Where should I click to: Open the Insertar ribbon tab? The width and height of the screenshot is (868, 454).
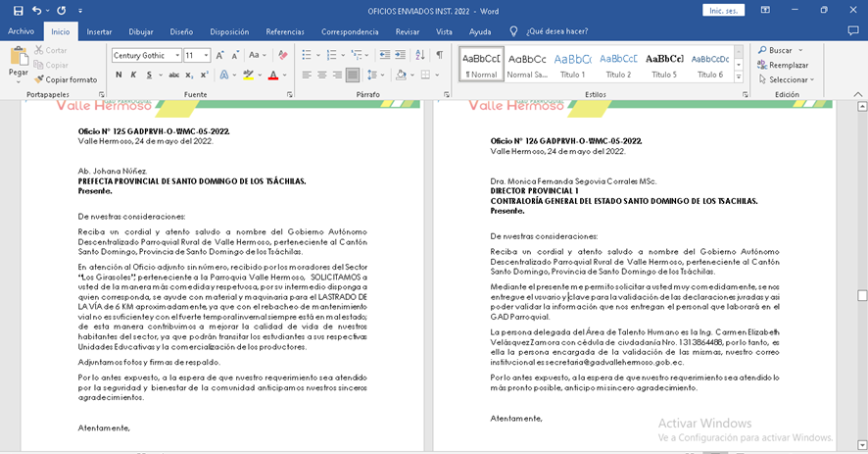(99, 31)
